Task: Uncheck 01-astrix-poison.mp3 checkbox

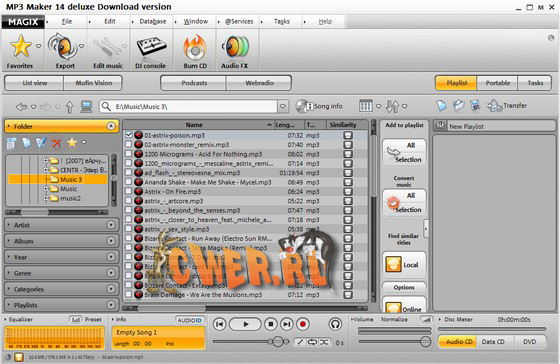Action: (129, 135)
